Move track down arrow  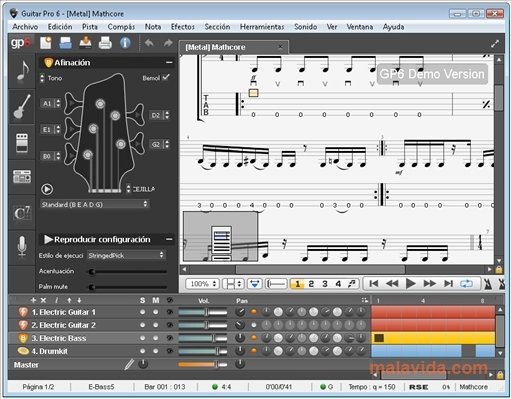(79, 300)
